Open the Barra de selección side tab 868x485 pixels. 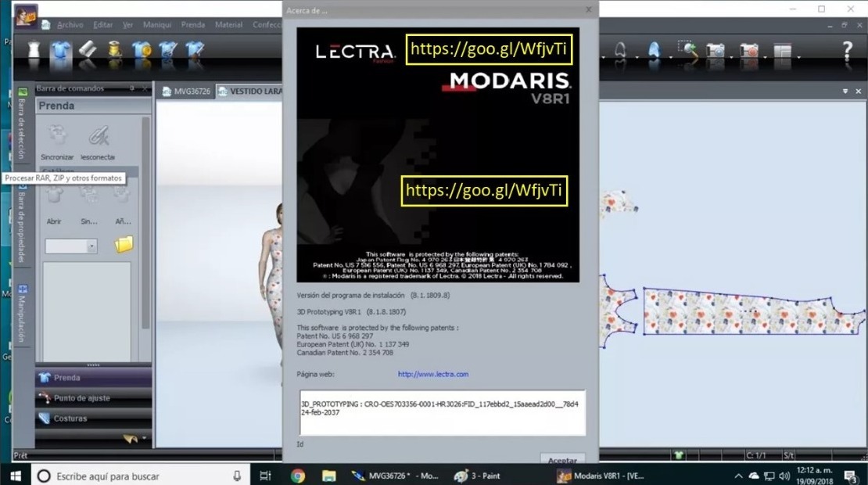[x=22, y=124]
